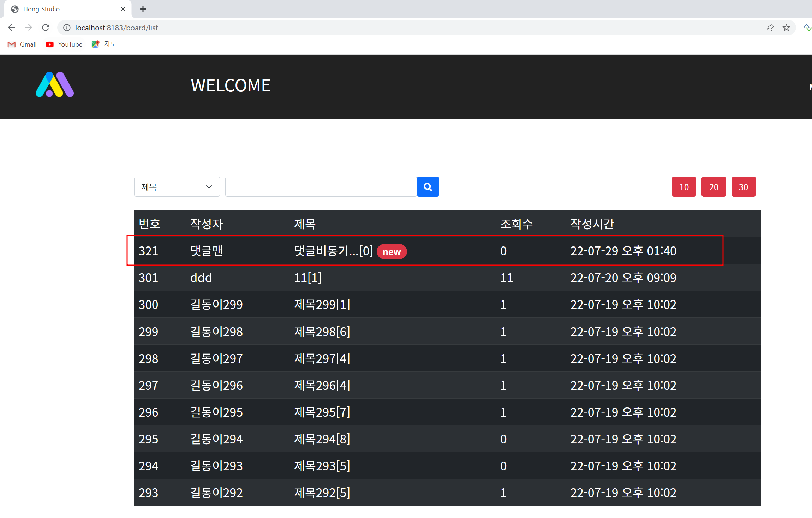This screenshot has height=518, width=812.
Task: Go back with the browser back arrow
Action: [12, 28]
